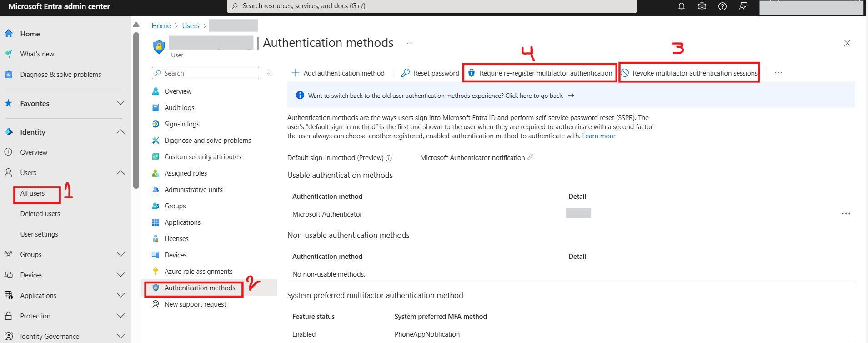This screenshot has width=868, height=343.
Task: Click the Microsoft Entra admin center title
Action: (x=59, y=6)
